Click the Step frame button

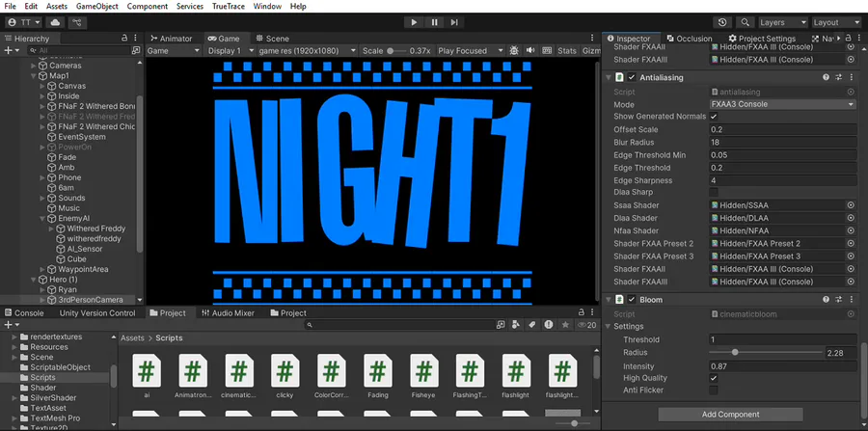pyautogui.click(x=454, y=22)
